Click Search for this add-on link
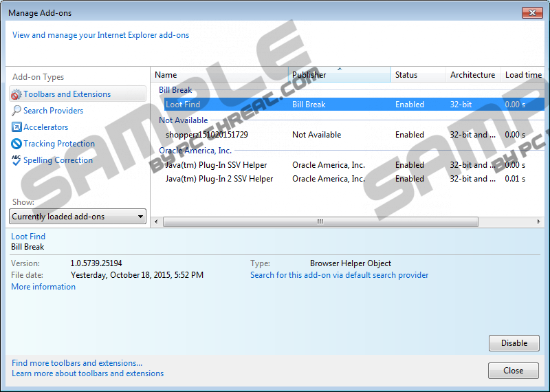 pos(339,275)
